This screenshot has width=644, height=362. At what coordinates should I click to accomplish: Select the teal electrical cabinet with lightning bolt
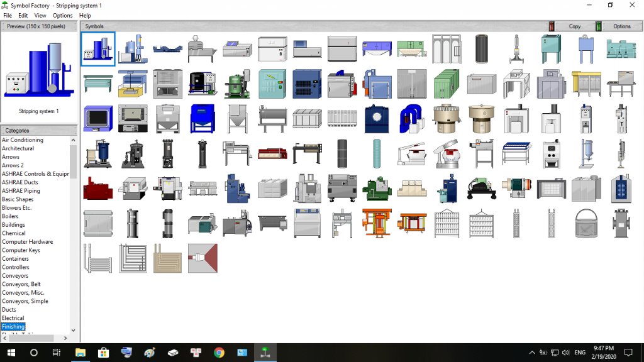tap(272, 84)
